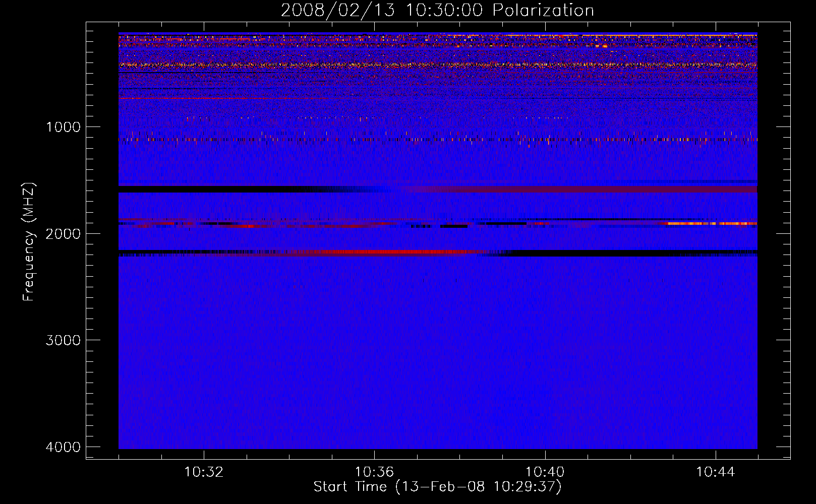Click the 10:36 time tick label

(x=374, y=472)
